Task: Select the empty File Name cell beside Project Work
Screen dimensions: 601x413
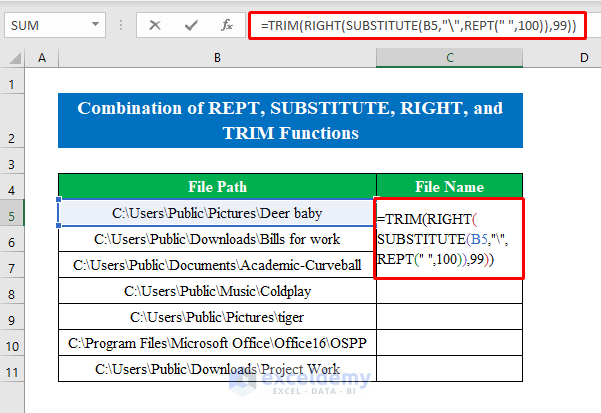Action: [x=450, y=369]
